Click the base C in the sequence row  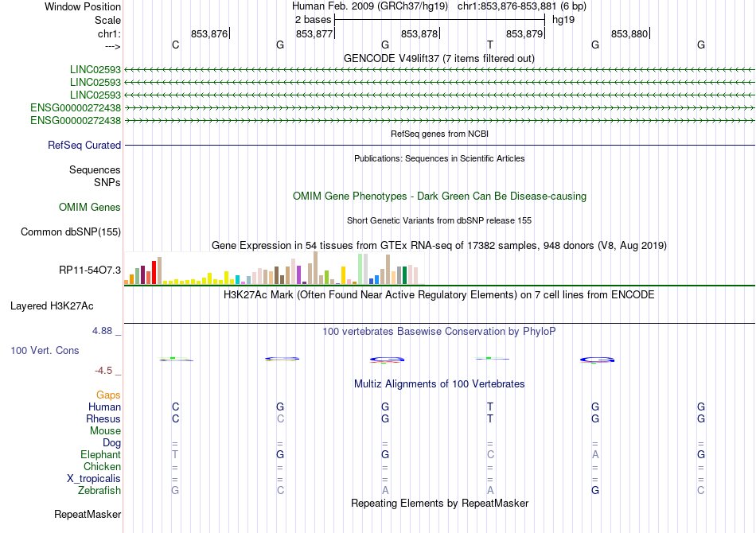pos(176,45)
